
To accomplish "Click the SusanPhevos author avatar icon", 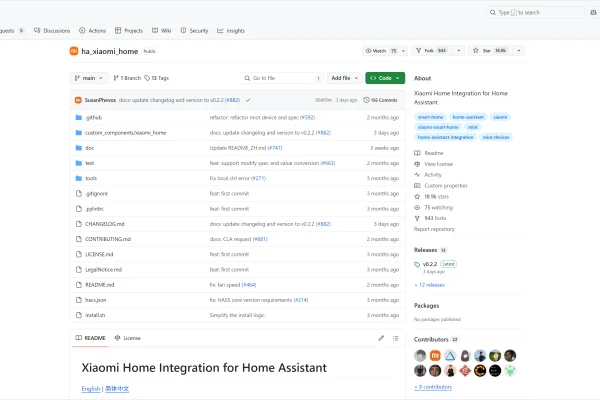I will coord(78,100).
